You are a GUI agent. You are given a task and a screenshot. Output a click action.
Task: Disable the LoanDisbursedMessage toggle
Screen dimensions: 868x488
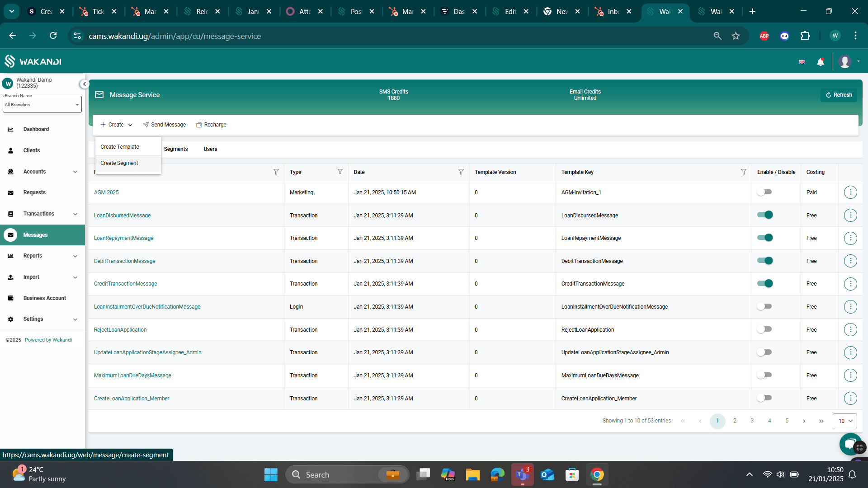pyautogui.click(x=765, y=215)
